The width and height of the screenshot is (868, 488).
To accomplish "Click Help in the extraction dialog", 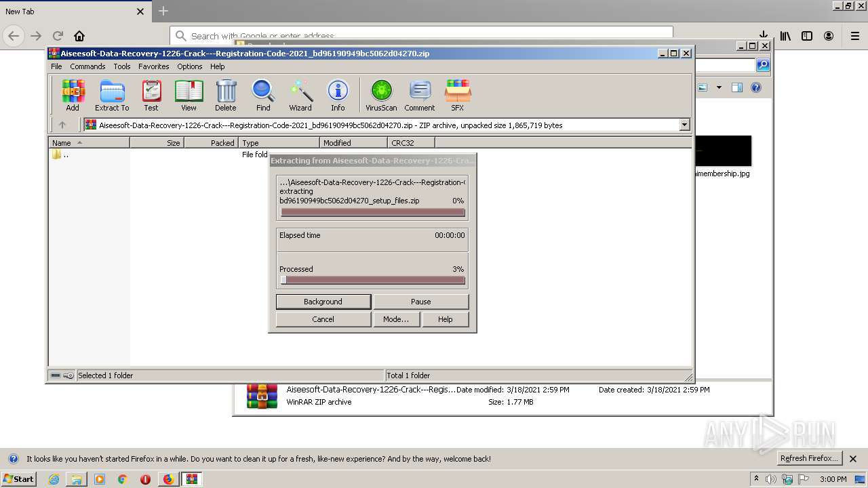I will point(445,319).
